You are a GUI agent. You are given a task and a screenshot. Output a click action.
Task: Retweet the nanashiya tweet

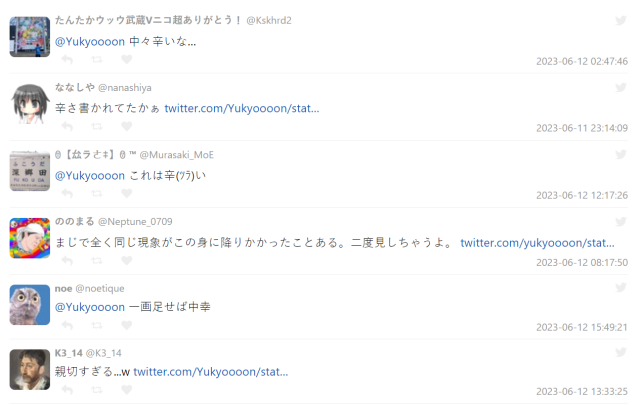click(x=97, y=127)
